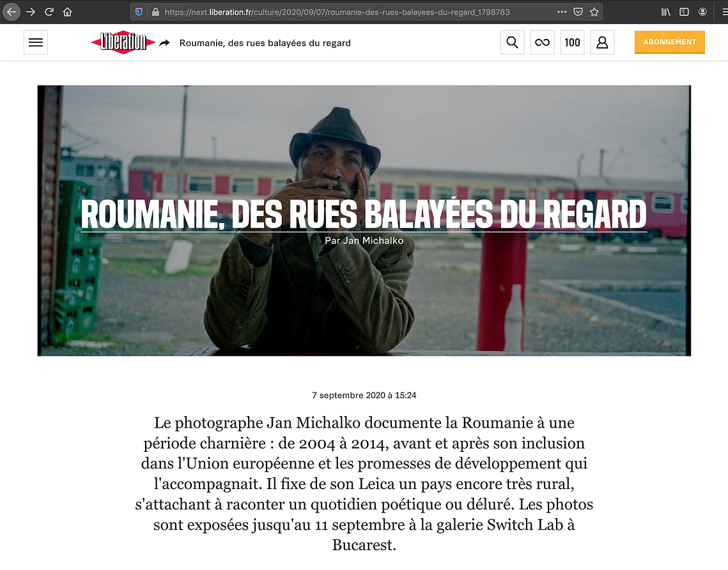This screenshot has height=570, width=728.
Task: Open Libération hamburger site menu
Action: point(36,42)
